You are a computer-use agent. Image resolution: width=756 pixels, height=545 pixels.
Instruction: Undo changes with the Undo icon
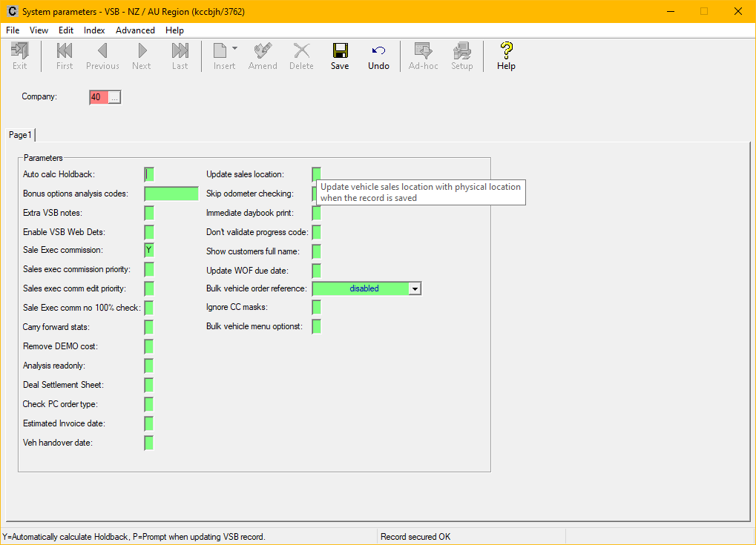[378, 56]
